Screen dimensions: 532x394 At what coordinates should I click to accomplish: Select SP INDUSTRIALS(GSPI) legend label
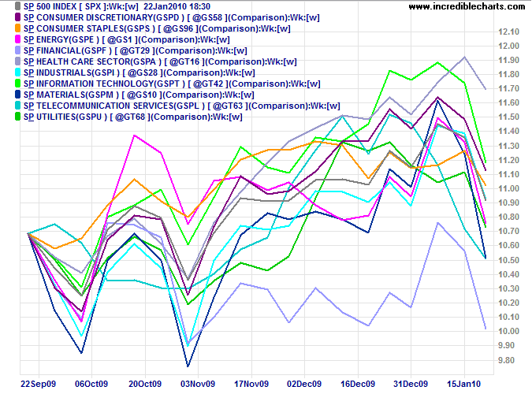(140, 72)
